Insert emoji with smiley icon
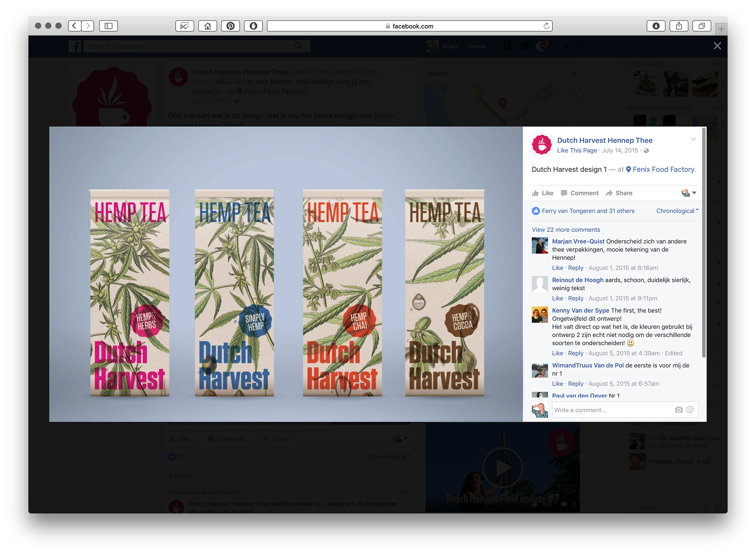 point(690,410)
